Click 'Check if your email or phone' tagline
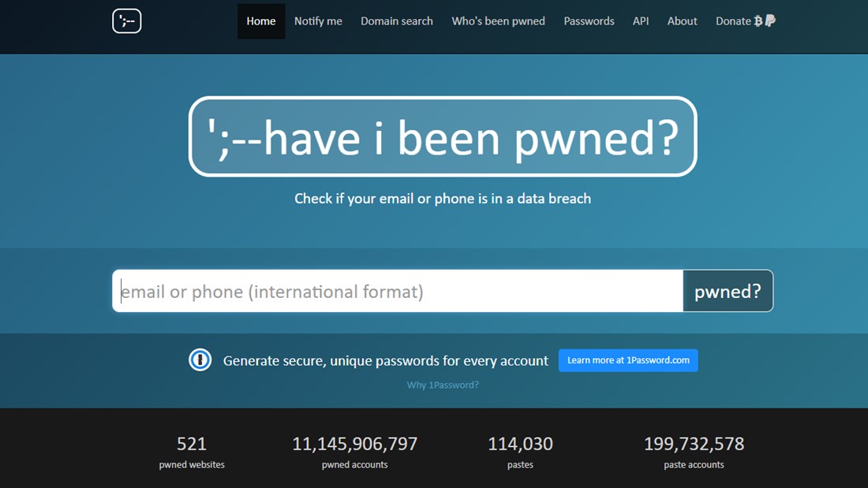 pyautogui.click(x=443, y=199)
